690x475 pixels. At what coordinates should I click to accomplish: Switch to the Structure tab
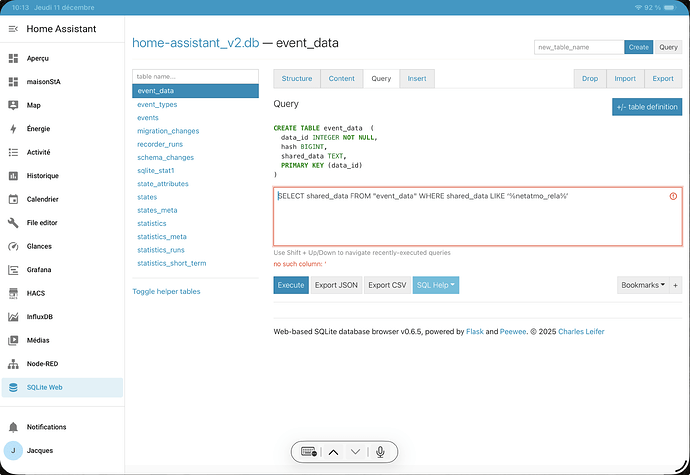[297, 79]
